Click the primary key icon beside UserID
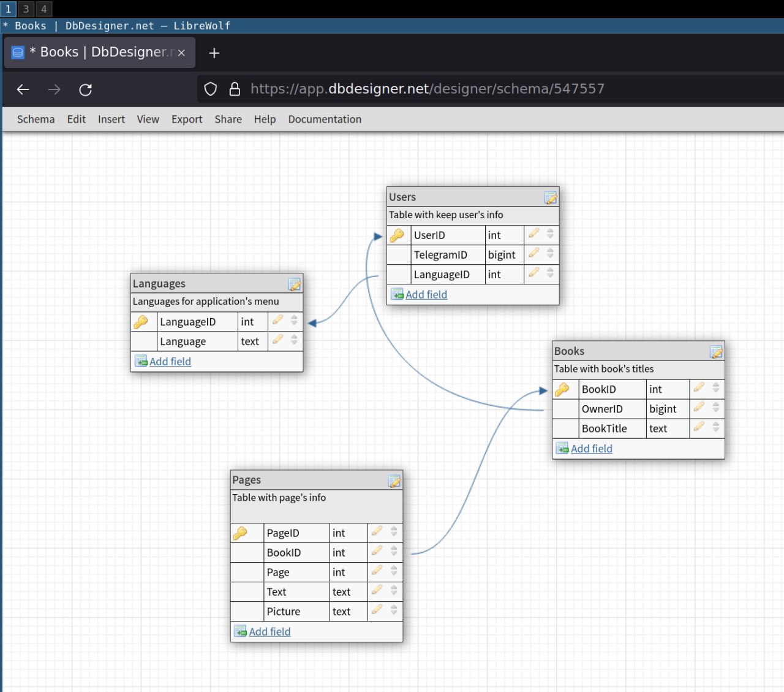This screenshot has width=784, height=692. click(x=397, y=235)
